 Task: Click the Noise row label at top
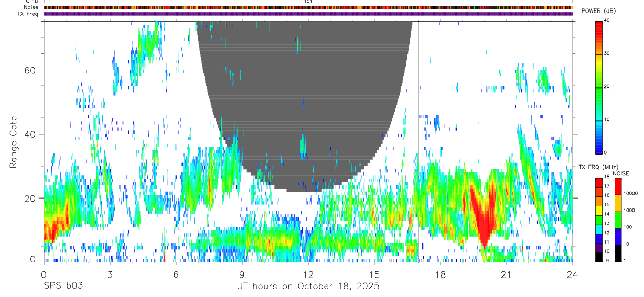click(31, 7)
